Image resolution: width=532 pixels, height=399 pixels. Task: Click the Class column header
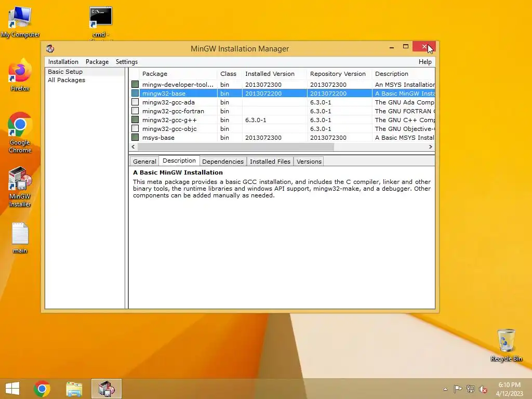230,74
